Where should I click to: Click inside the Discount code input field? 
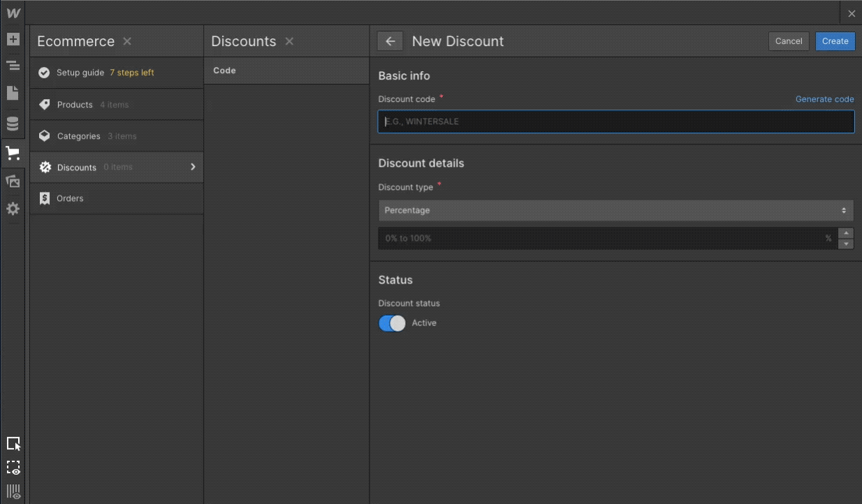click(x=615, y=121)
